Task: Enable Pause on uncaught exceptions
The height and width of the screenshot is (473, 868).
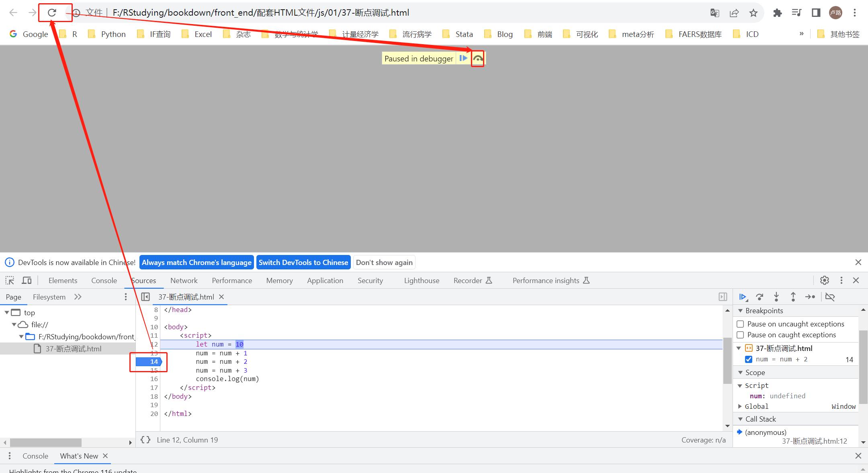Action: (x=740, y=324)
